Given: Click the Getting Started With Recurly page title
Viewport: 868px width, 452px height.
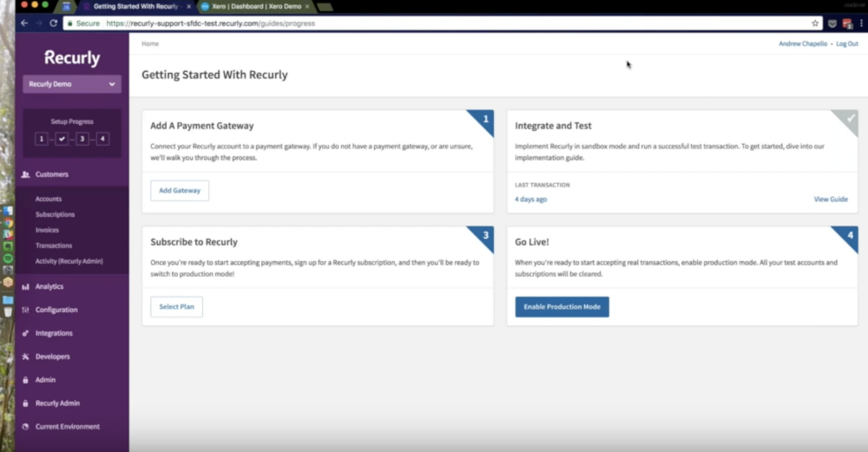Looking at the screenshot, I should (x=214, y=75).
